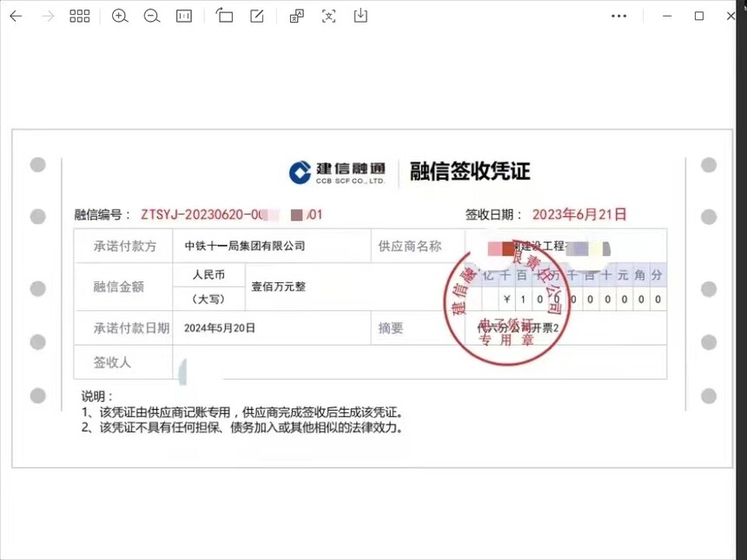Open the more options menu

pos(618,16)
